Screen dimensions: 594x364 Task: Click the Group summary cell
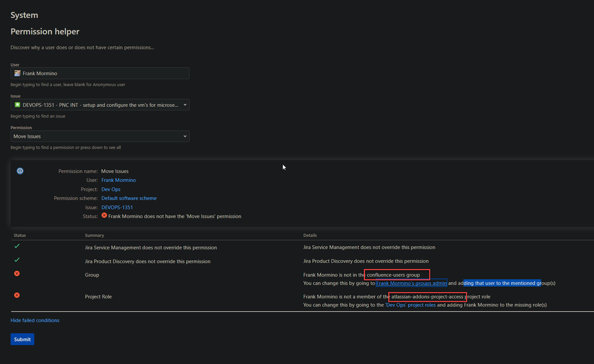click(x=92, y=275)
